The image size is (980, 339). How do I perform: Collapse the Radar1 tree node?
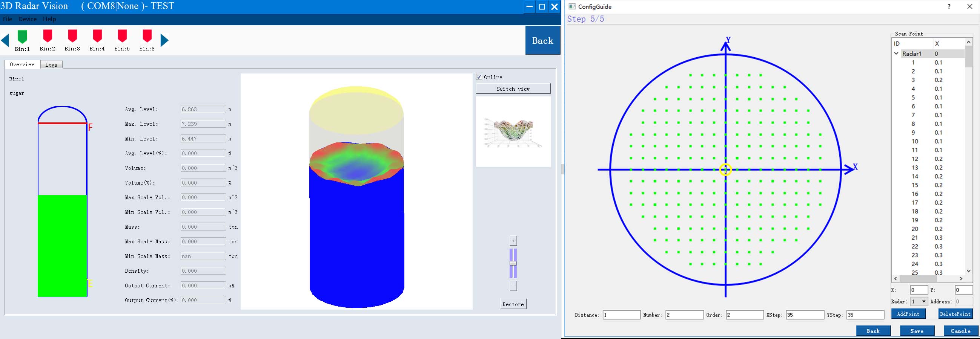pyautogui.click(x=896, y=53)
